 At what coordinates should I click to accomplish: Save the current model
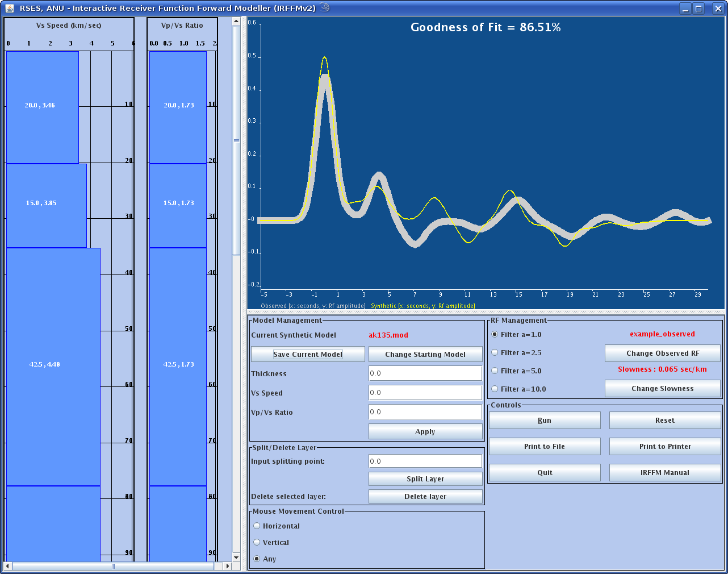[x=308, y=354]
